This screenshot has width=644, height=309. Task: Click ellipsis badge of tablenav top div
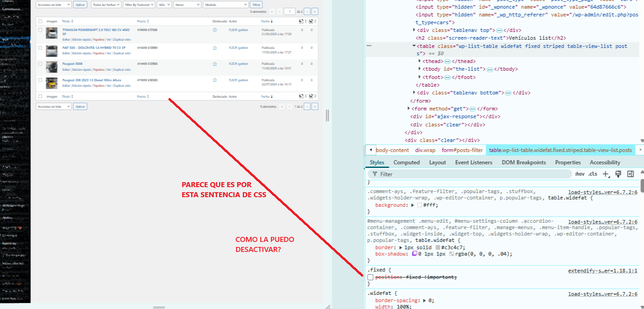[x=499, y=30]
